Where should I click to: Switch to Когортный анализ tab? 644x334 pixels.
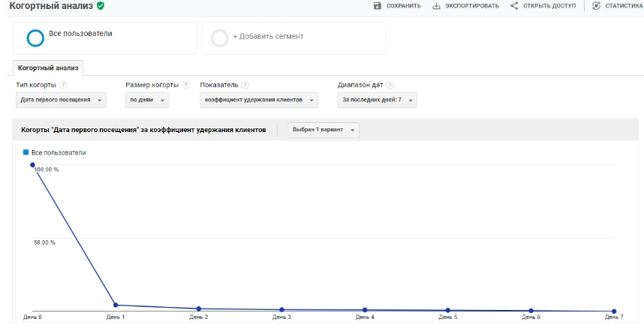pos(48,68)
